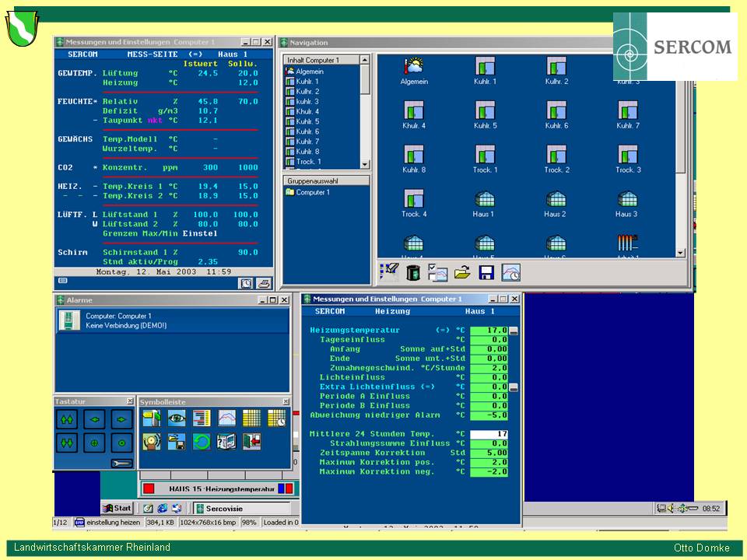Image resolution: width=747 pixels, height=560 pixels.
Task: Select Kuhlr. 5 in the Inhalt list
Action: pyautogui.click(x=307, y=121)
